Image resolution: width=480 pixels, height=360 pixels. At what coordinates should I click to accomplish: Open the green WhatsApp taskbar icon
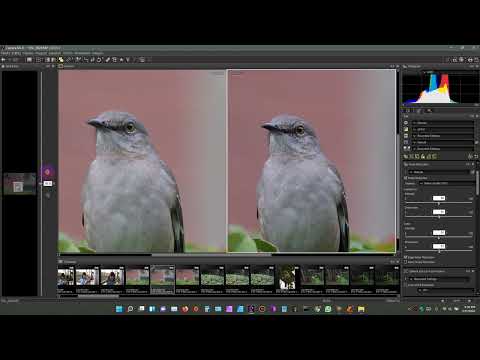328,309
